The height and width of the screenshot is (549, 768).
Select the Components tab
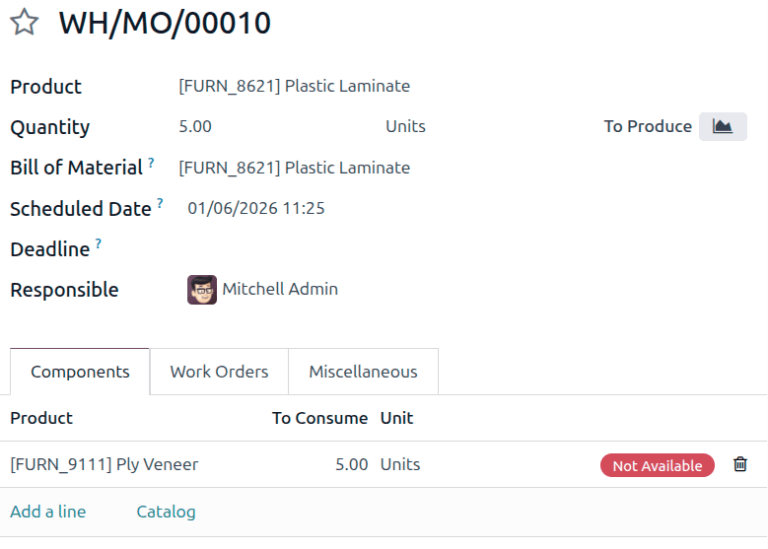80,372
